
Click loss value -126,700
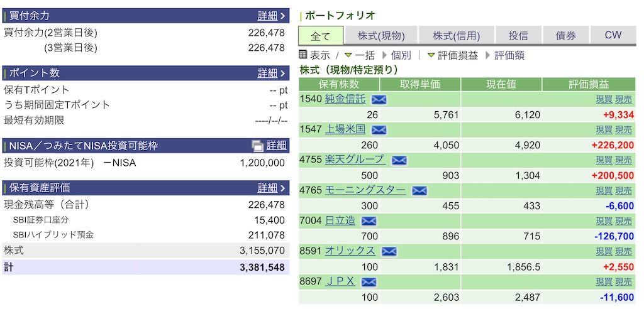tap(614, 236)
